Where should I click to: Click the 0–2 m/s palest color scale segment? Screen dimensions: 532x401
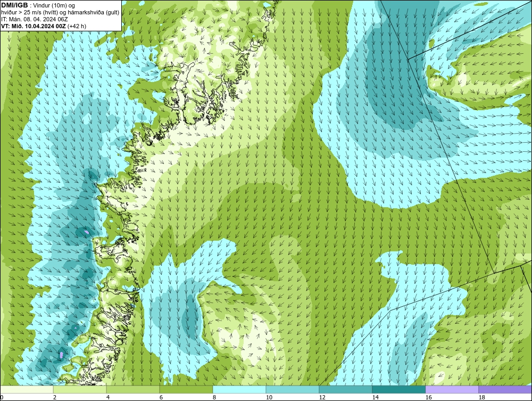point(27,389)
